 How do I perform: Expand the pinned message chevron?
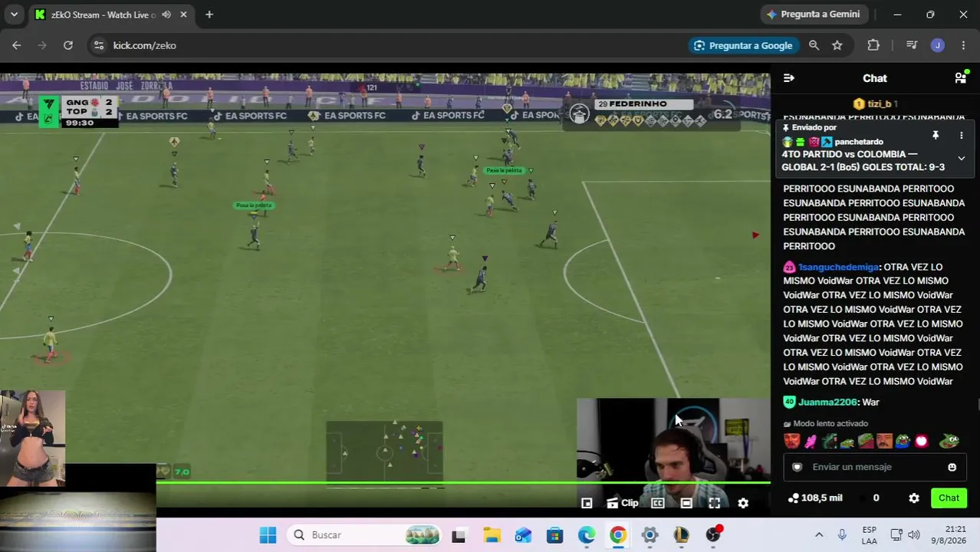[x=961, y=159]
